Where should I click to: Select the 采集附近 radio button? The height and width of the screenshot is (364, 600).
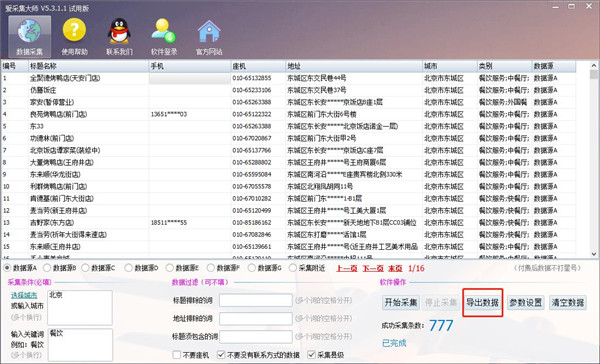pyautogui.click(x=293, y=268)
